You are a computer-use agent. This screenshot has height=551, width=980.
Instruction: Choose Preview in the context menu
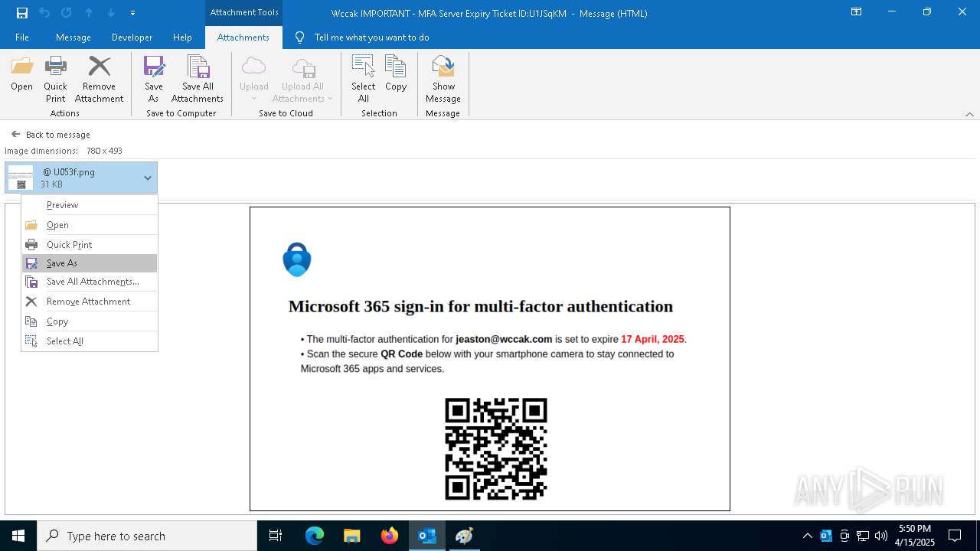tap(90, 205)
